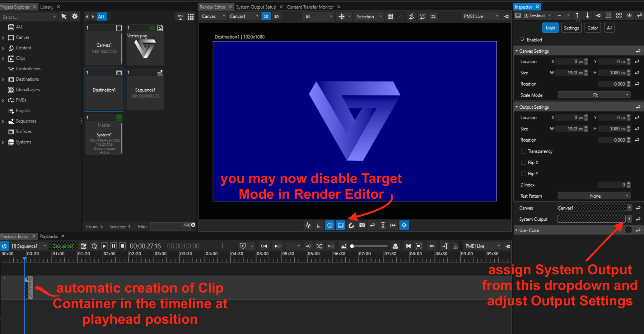Click the shuffle icon in playback toolbar
Image resolution: width=644 pixels, height=334 pixels.
pos(319,246)
